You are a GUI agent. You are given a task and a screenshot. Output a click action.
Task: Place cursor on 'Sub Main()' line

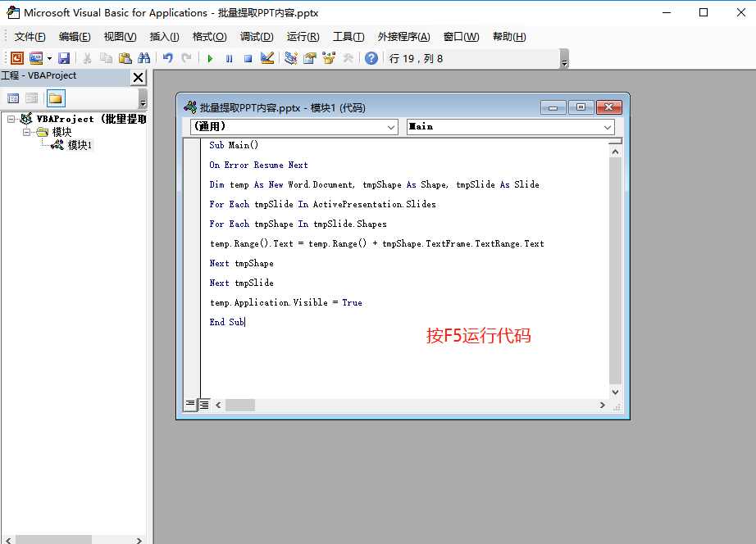click(x=234, y=145)
